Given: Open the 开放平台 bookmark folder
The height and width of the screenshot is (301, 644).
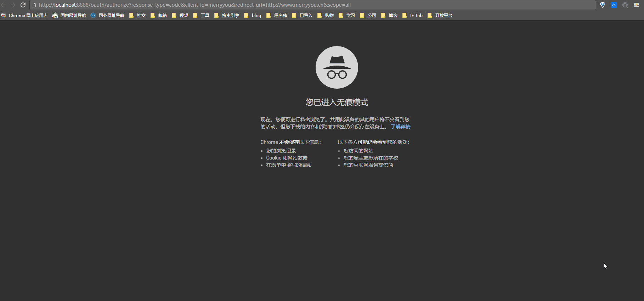Looking at the screenshot, I should pos(440,15).
